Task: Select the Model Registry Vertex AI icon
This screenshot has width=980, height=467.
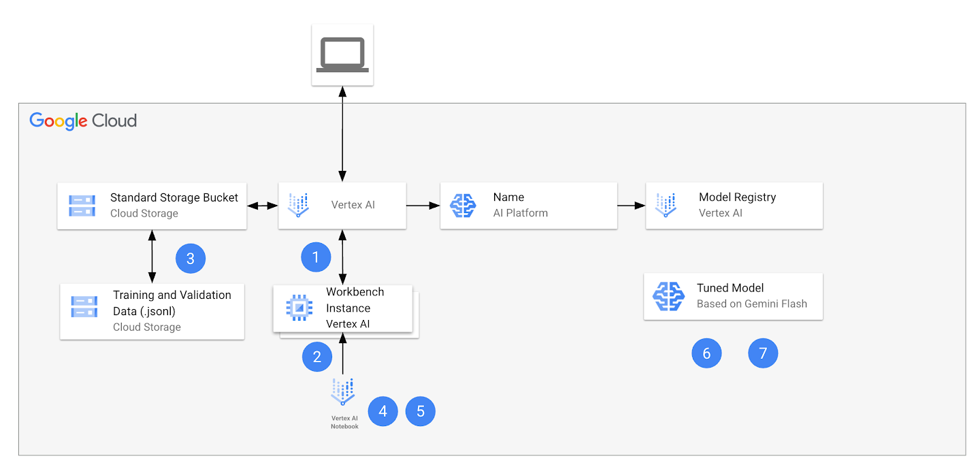Action: (666, 205)
